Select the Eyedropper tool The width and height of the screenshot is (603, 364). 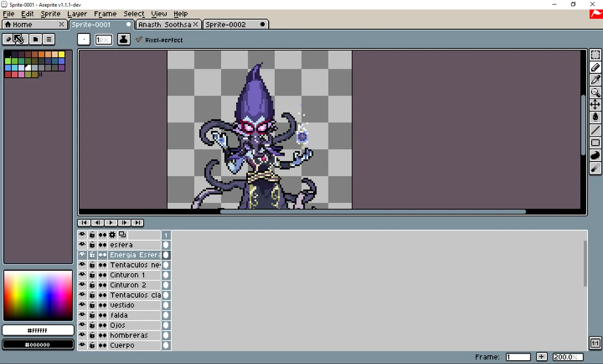point(595,80)
